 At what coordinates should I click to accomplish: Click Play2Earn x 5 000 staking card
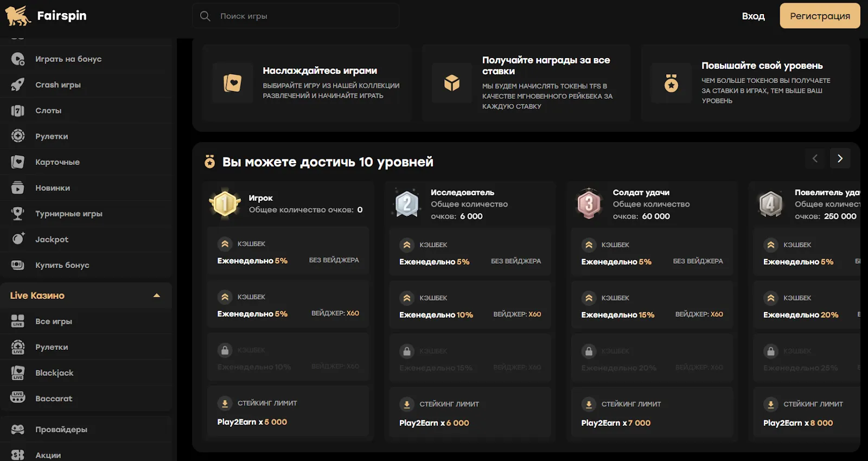(288, 412)
